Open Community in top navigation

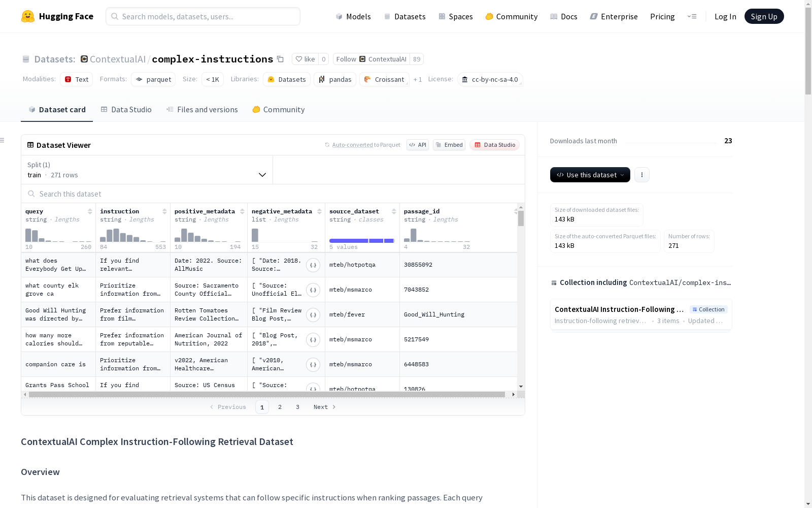(x=511, y=16)
